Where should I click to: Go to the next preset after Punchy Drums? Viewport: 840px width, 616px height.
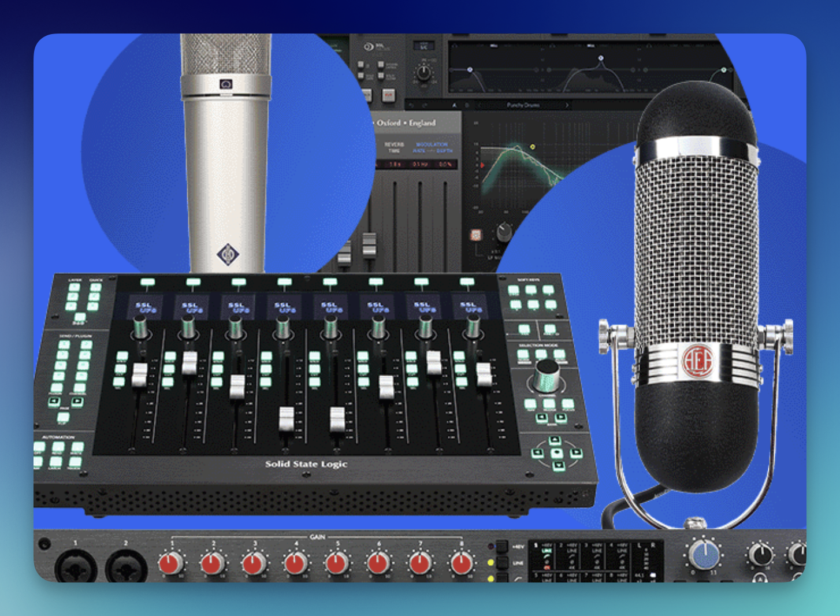coord(567,105)
